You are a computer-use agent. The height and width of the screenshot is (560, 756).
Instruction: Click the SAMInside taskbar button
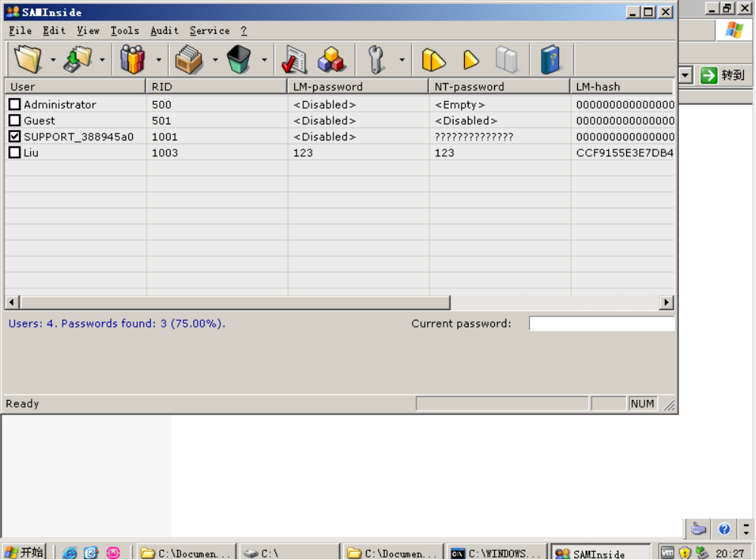click(x=600, y=552)
